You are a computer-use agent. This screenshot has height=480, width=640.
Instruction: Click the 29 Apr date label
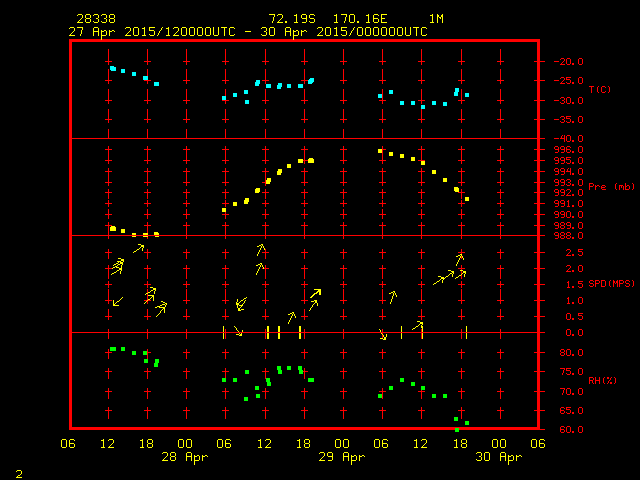click(x=341, y=457)
